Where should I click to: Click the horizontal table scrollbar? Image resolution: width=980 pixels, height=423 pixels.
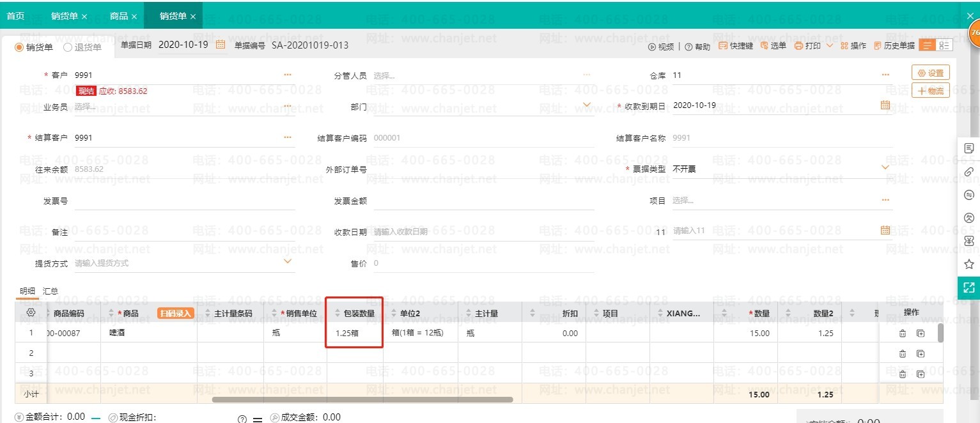(x=362, y=399)
